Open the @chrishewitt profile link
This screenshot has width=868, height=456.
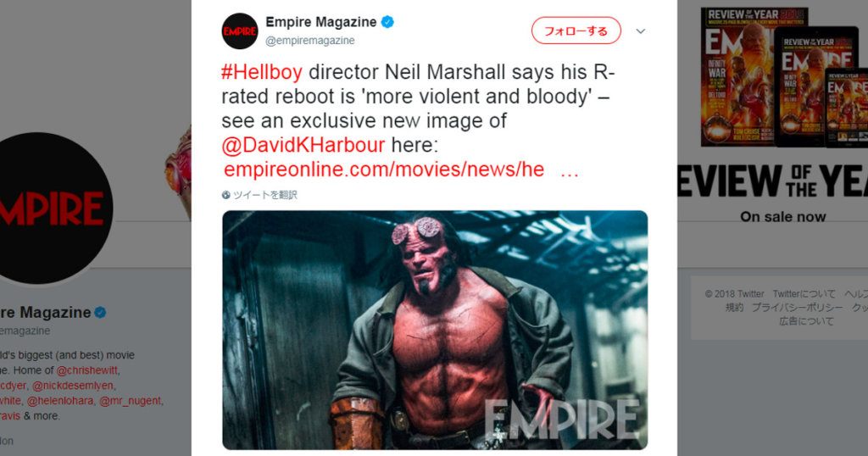coord(87,370)
